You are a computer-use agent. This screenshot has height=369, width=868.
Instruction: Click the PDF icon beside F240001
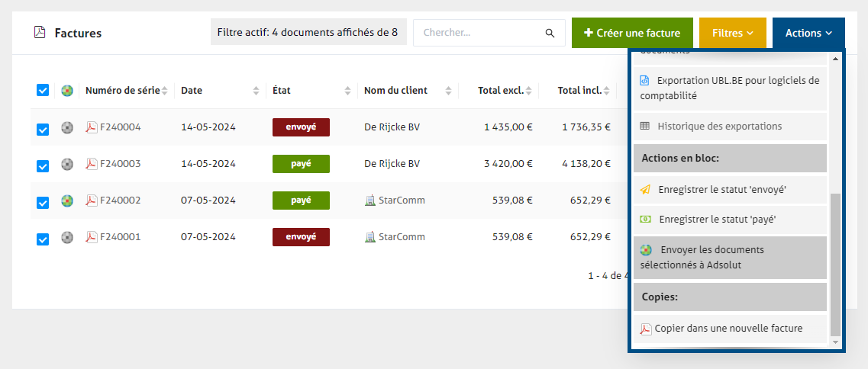(91, 237)
